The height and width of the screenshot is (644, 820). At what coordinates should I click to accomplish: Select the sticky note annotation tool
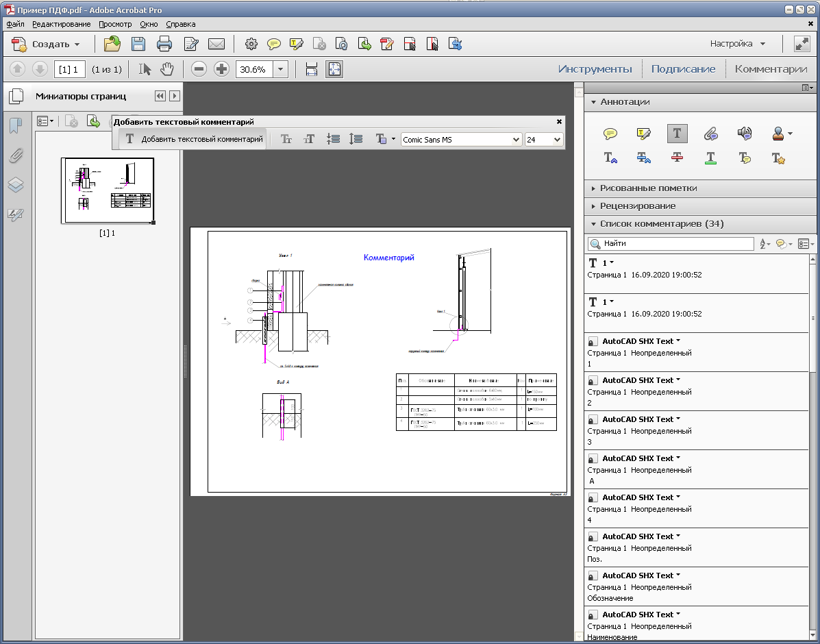tap(610, 134)
